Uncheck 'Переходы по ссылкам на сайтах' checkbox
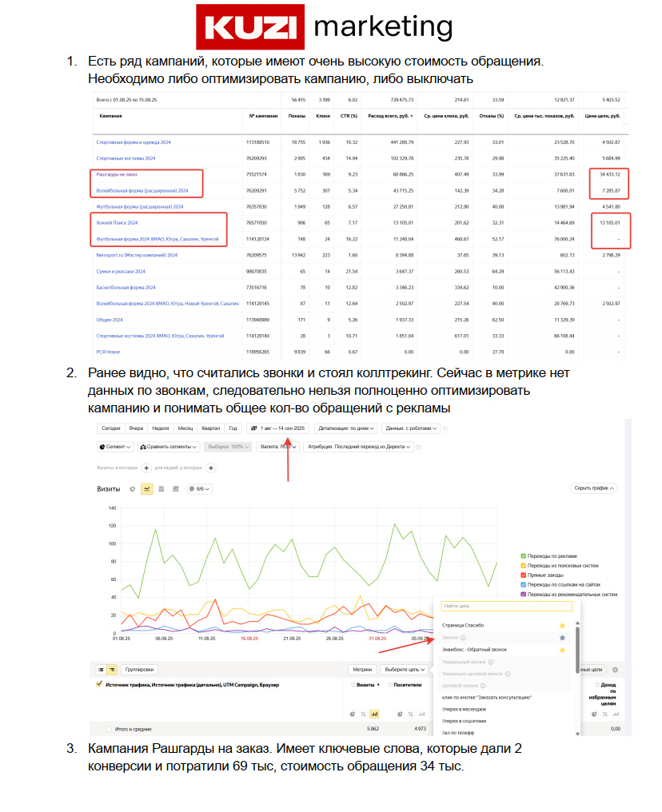662x812 pixels. pos(523,585)
